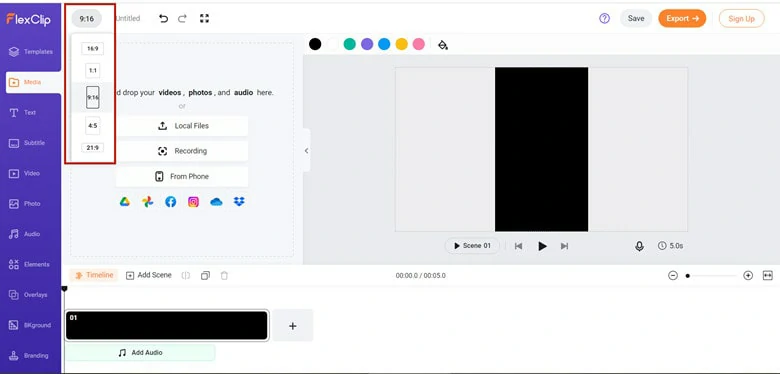Pick the white color swatch
This screenshot has height=374, width=780.
pyautogui.click(x=332, y=44)
